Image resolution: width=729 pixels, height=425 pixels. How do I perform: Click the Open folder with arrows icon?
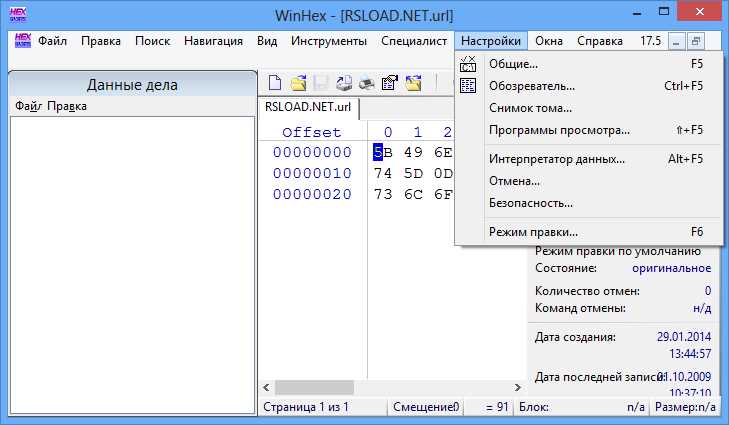pyautogui.click(x=413, y=83)
